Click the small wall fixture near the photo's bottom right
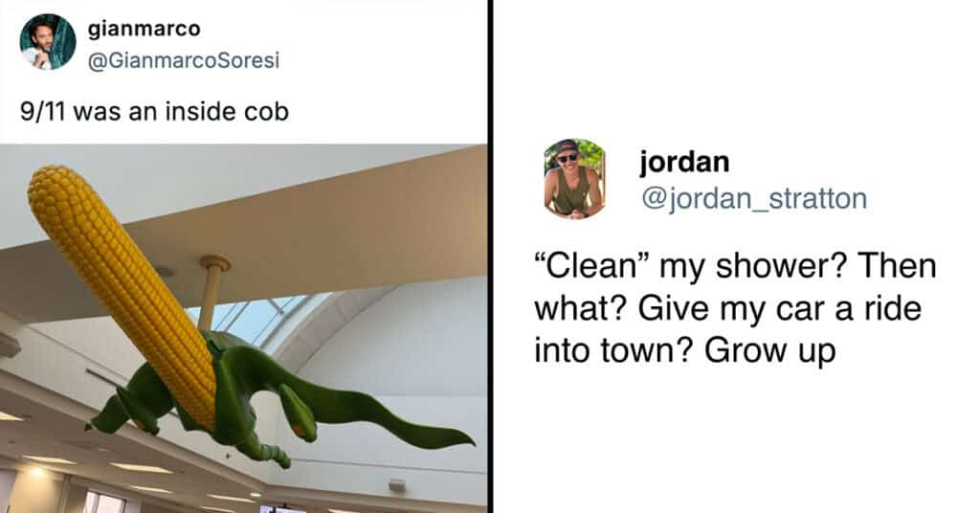 point(397,485)
